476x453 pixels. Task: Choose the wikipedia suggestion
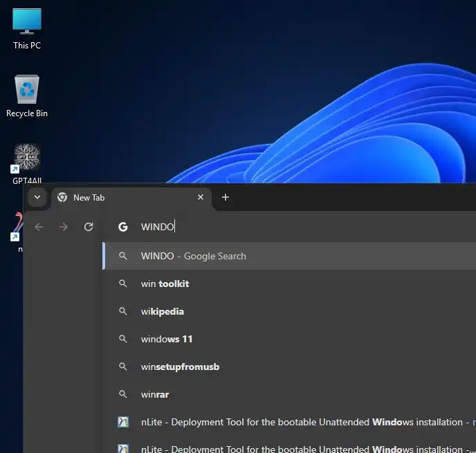290,311
